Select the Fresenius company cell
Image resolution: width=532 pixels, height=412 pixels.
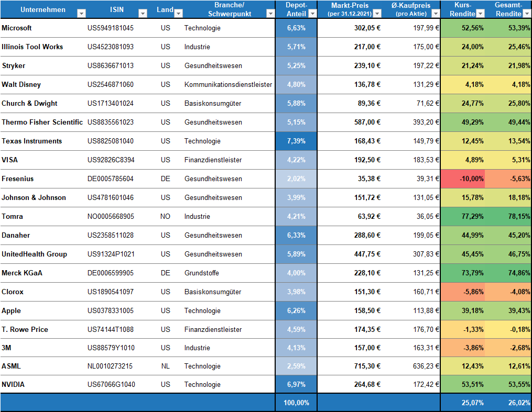coord(18,179)
